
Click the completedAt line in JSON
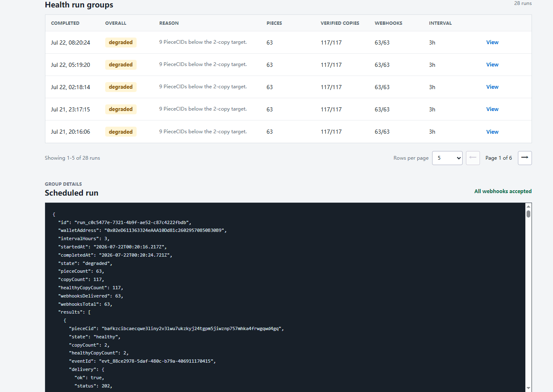(x=115, y=255)
